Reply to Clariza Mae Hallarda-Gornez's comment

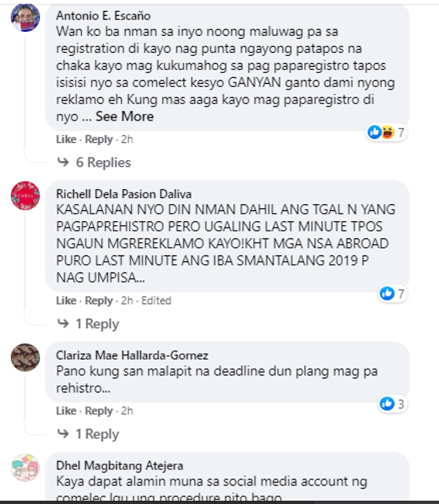pos(99,411)
